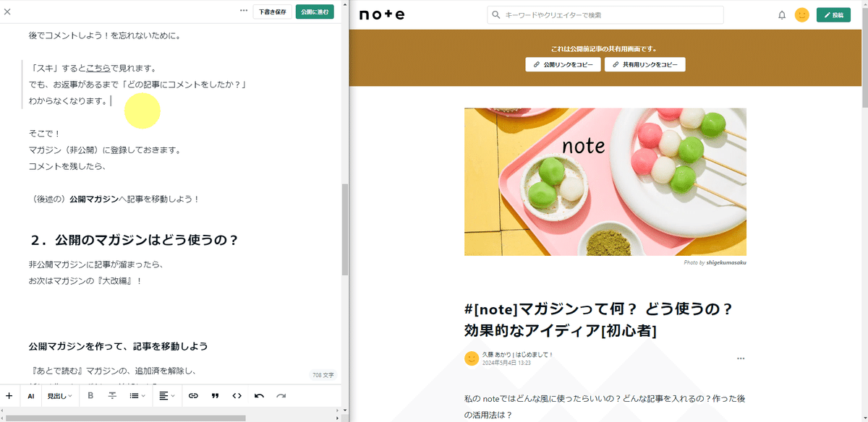This screenshot has height=422, width=868.
Task: Click 共有用リンクをコピー button
Action: 645,64
